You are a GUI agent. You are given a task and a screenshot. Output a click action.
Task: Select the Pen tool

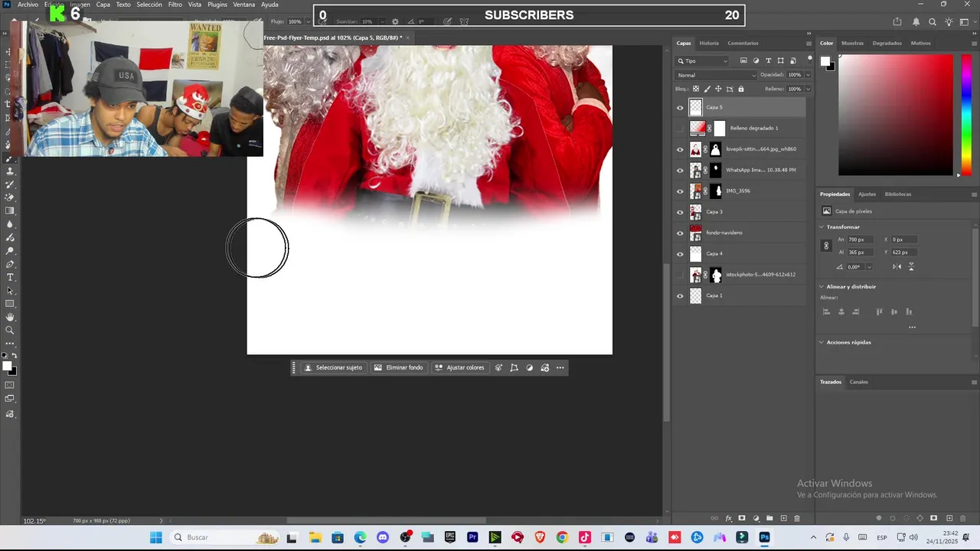click(10, 264)
